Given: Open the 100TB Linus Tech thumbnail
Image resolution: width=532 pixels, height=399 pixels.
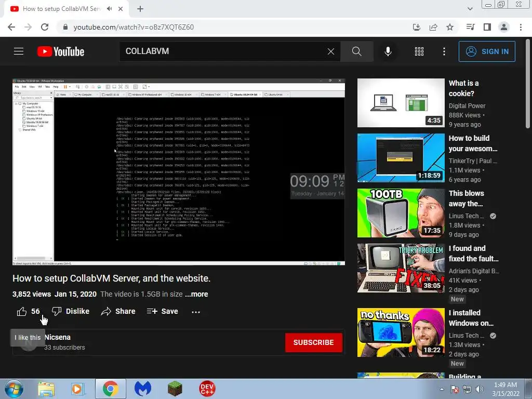Looking at the screenshot, I should (401, 213).
